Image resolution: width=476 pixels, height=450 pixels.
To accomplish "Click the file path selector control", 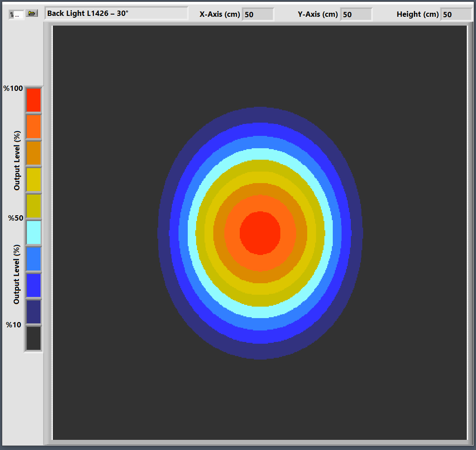I will [x=16, y=15].
